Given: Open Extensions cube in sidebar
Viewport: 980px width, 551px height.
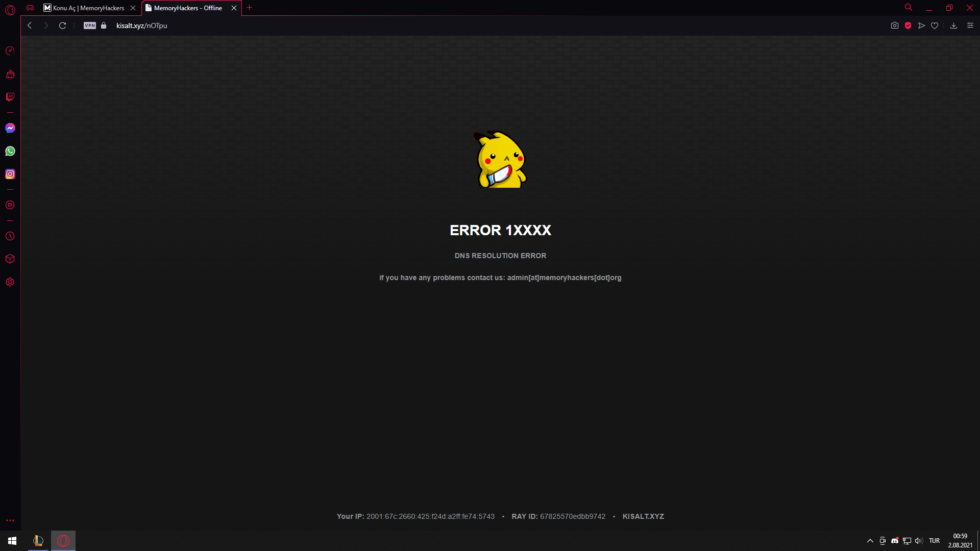Looking at the screenshot, I should 10,259.
